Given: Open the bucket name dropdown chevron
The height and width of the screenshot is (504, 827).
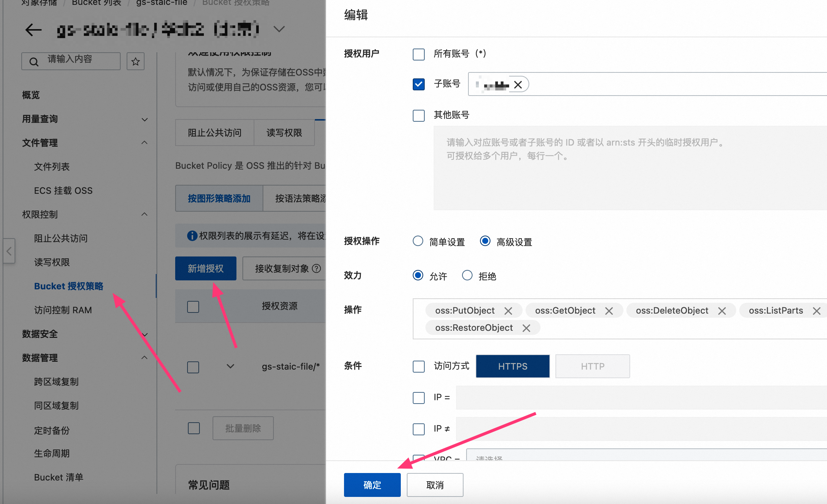Looking at the screenshot, I should click(x=279, y=29).
